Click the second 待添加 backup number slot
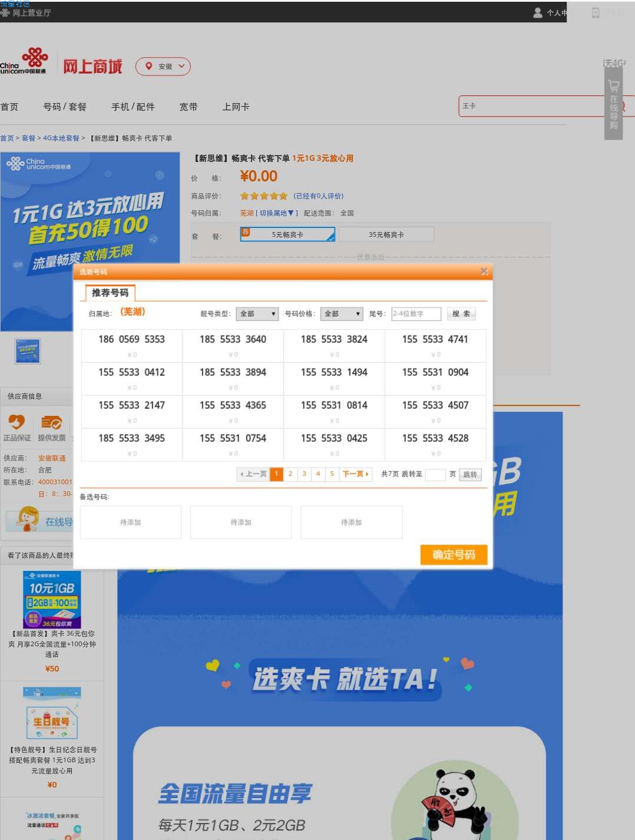This screenshot has width=635, height=840. [x=241, y=522]
